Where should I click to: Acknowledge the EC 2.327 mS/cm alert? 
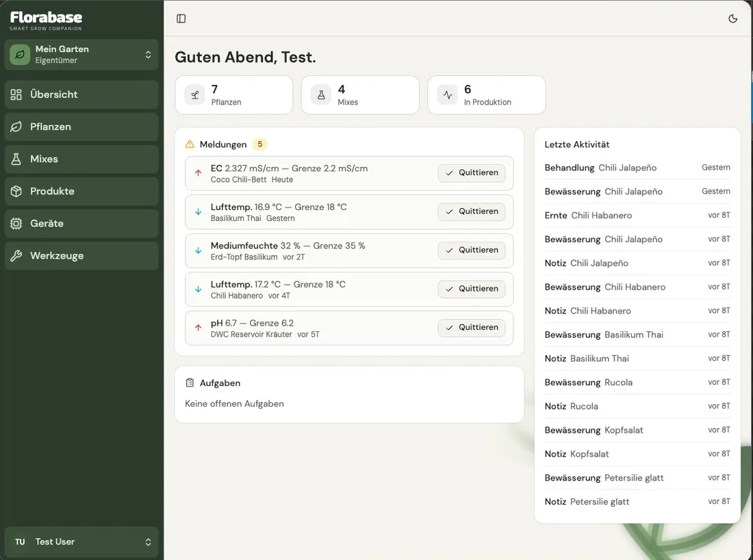click(472, 173)
